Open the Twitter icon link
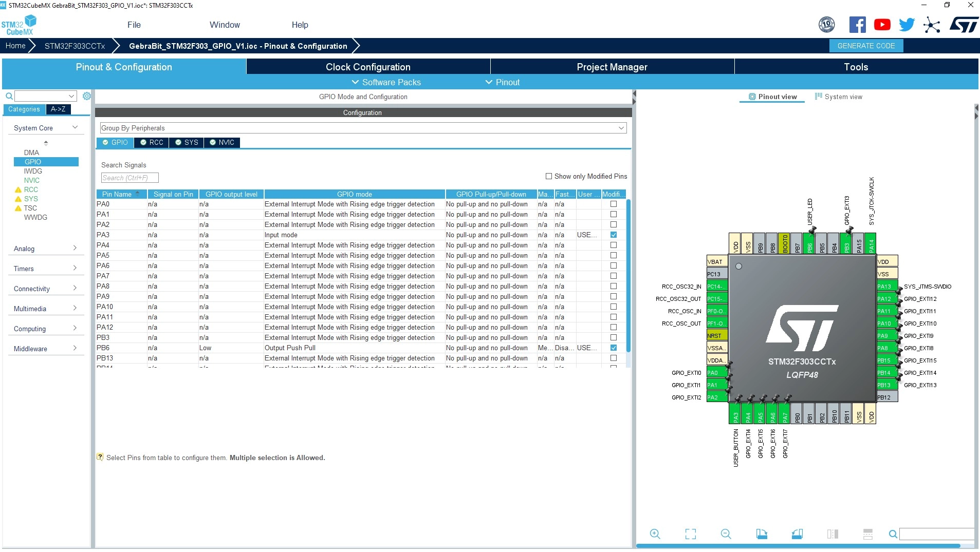 pyautogui.click(x=907, y=25)
